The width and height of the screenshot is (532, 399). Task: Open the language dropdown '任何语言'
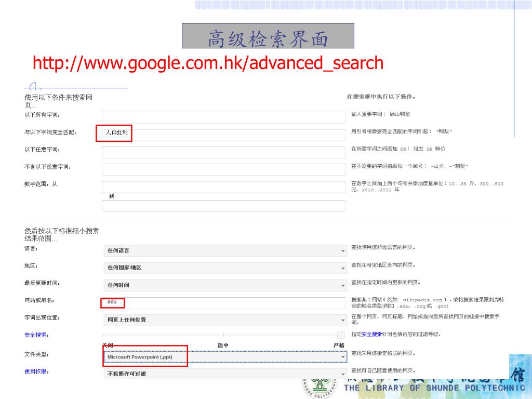coord(225,251)
